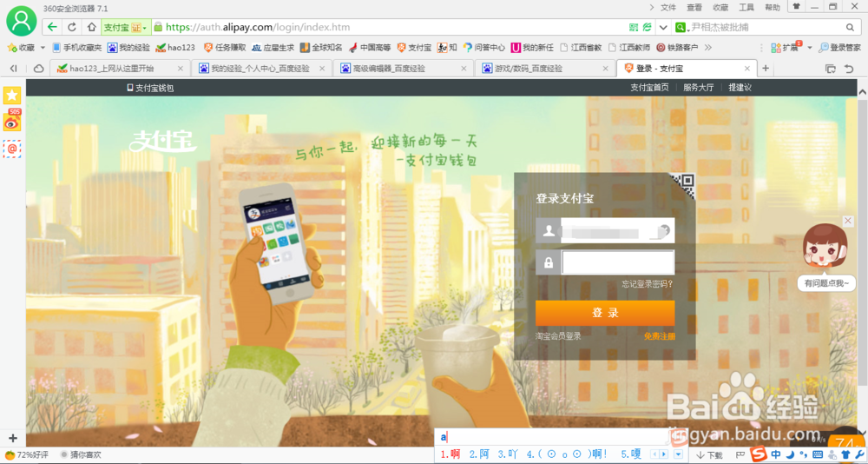Open the 我的经验 bookmark

(128, 48)
